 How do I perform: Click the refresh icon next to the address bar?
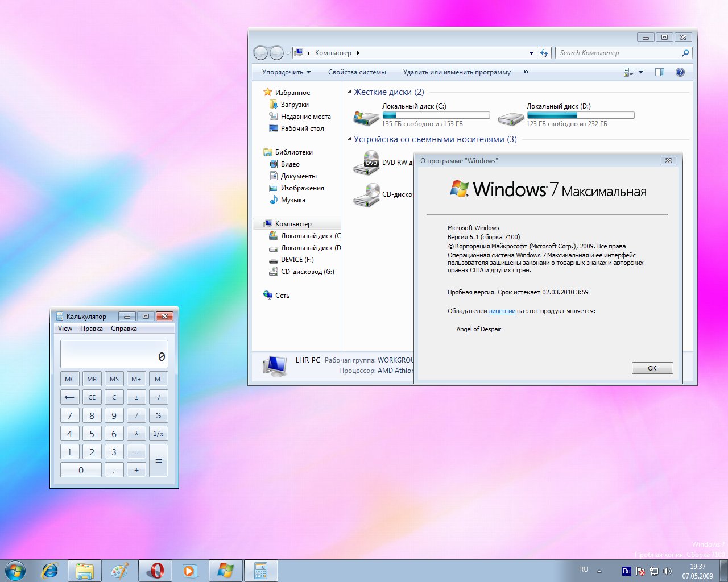544,52
